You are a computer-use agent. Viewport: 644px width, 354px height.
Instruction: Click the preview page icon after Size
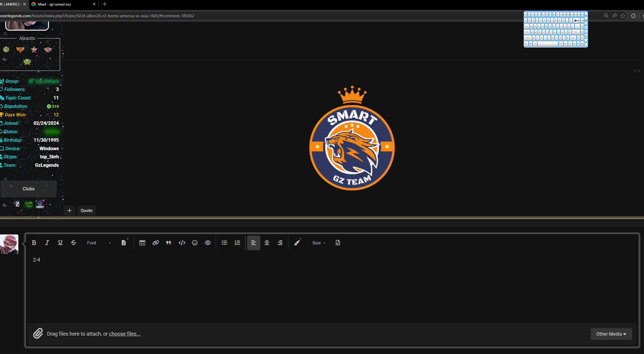[x=338, y=243]
